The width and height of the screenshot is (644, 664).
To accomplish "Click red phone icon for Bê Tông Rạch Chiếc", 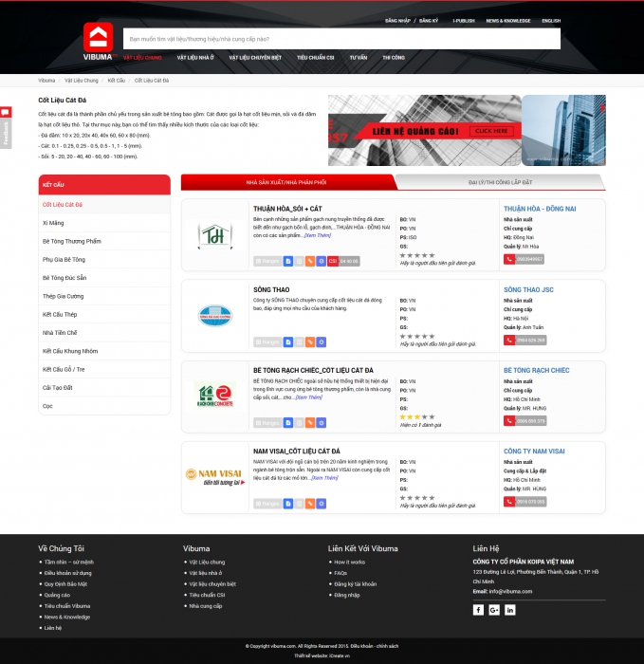I will (x=509, y=421).
